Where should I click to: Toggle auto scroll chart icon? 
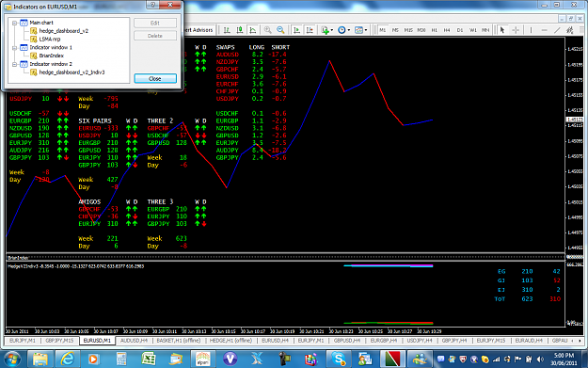[296, 30]
